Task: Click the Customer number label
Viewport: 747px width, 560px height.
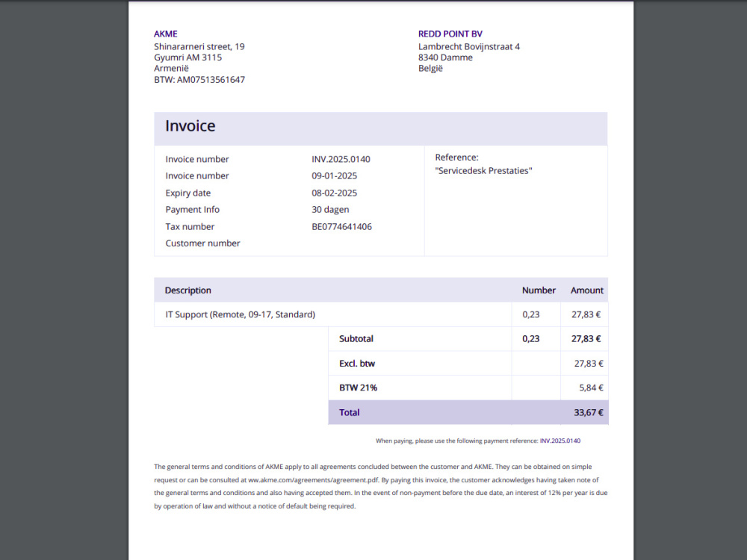Action: pyautogui.click(x=202, y=243)
